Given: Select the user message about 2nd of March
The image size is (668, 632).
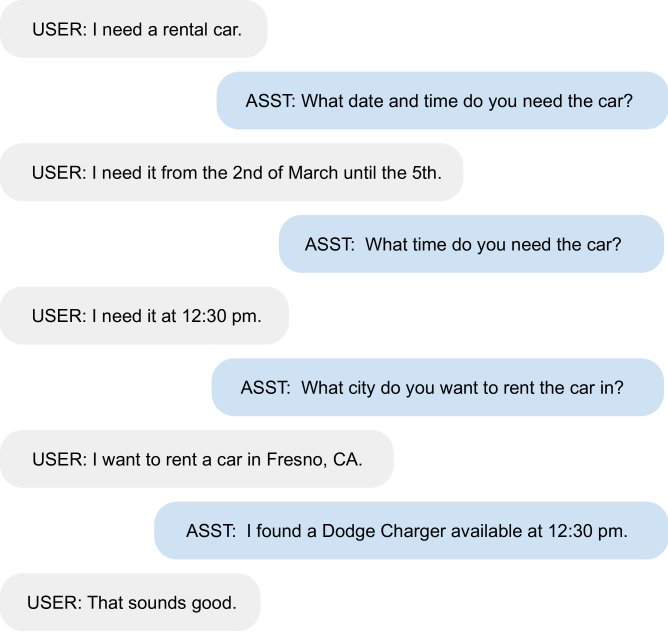Looking at the screenshot, I should click(x=231, y=172).
